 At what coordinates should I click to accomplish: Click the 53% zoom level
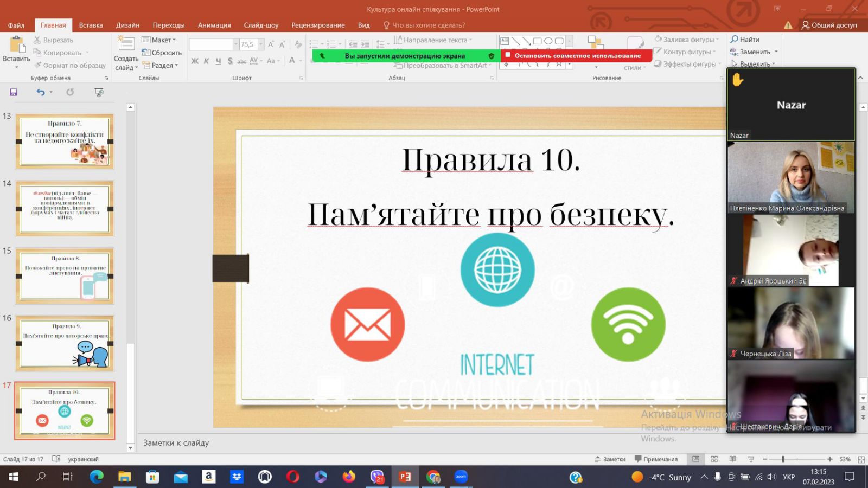coord(845,459)
